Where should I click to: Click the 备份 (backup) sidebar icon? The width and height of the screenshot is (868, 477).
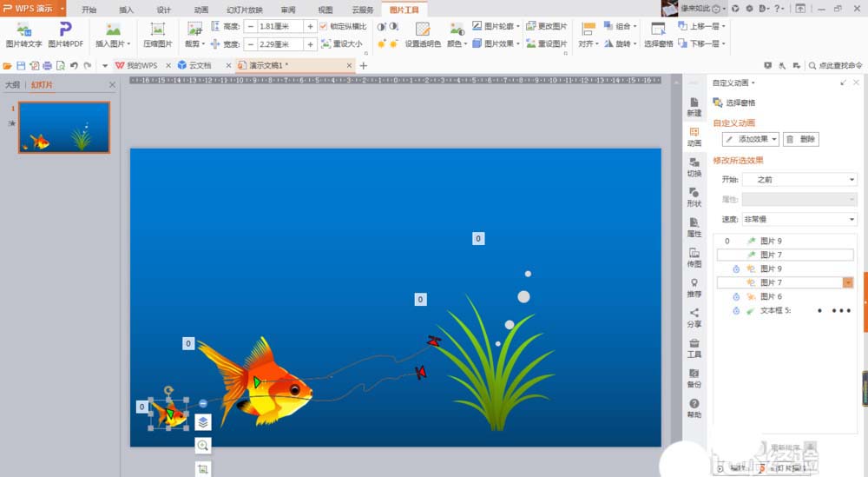coord(694,378)
